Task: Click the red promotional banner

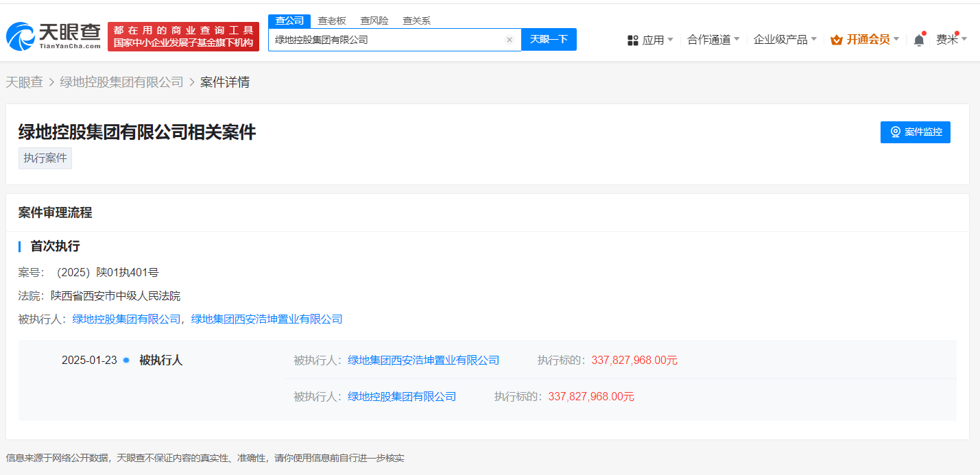Action: [183, 36]
